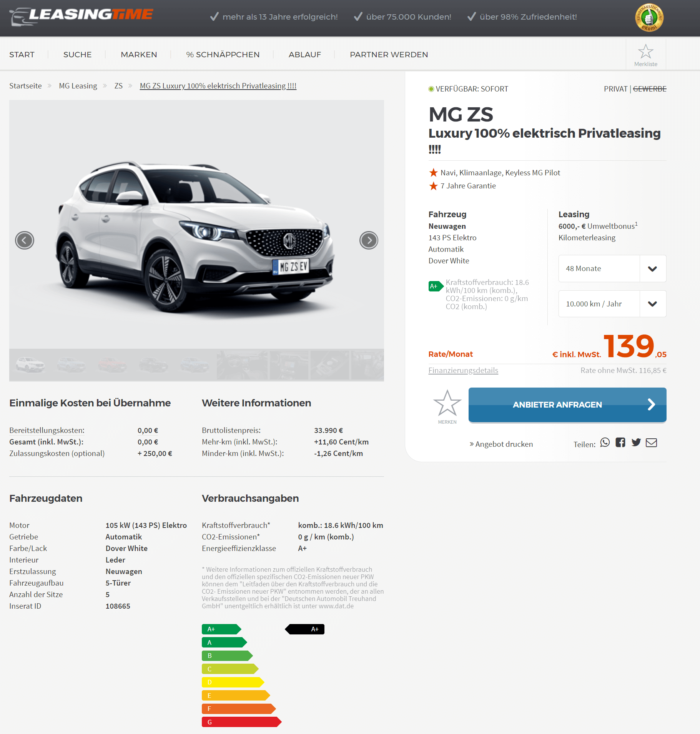Go to the START menu item
This screenshot has width=700, height=734.
pos(22,55)
